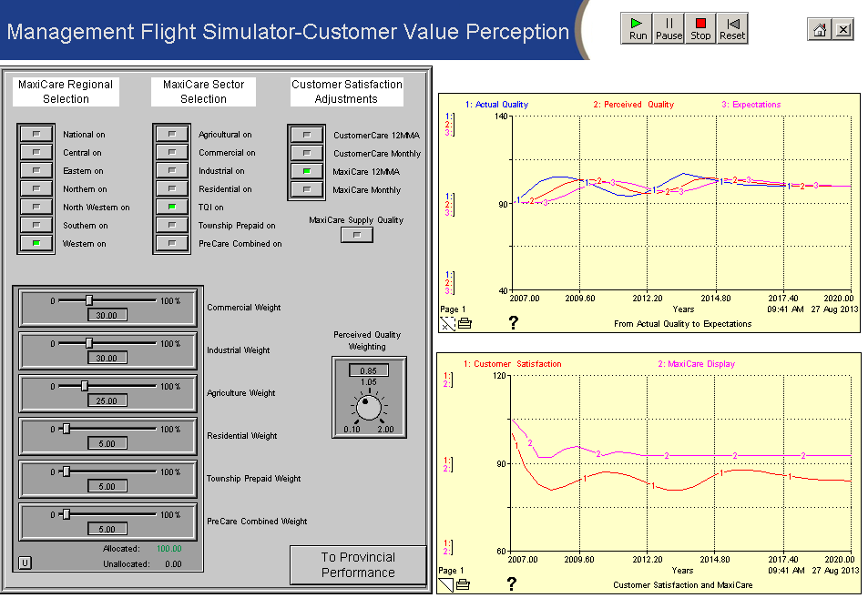Click the Residential Weight value box 5.00
The image size is (868, 598).
click(x=107, y=443)
